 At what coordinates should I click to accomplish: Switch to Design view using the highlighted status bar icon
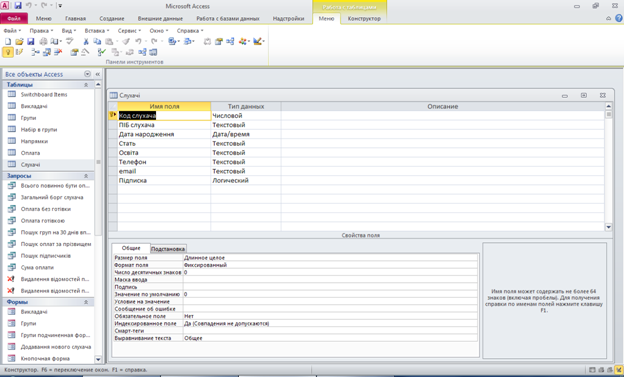(619, 370)
